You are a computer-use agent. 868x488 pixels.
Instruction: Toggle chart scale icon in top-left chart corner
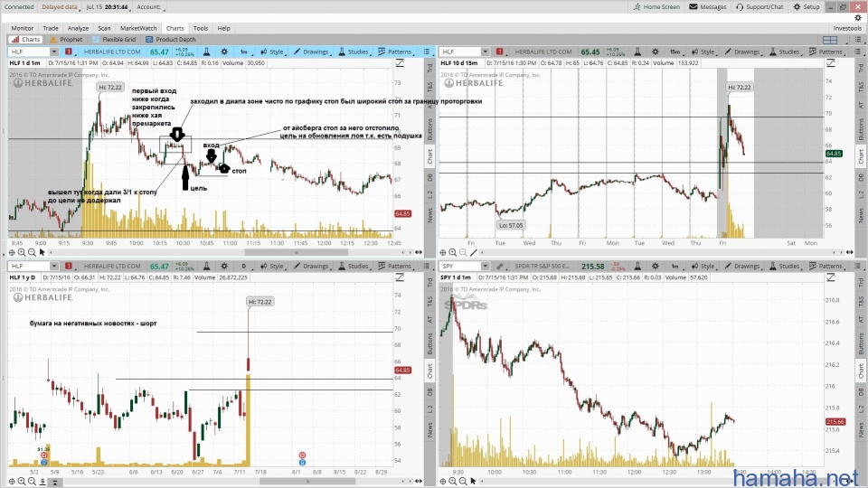pyautogui.click(x=400, y=63)
